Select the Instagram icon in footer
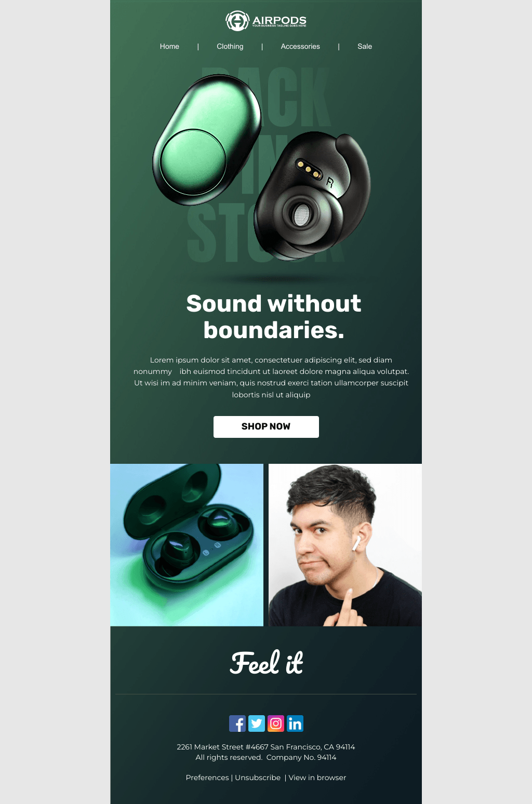This screenshot has width=532, height=804. 276,723
